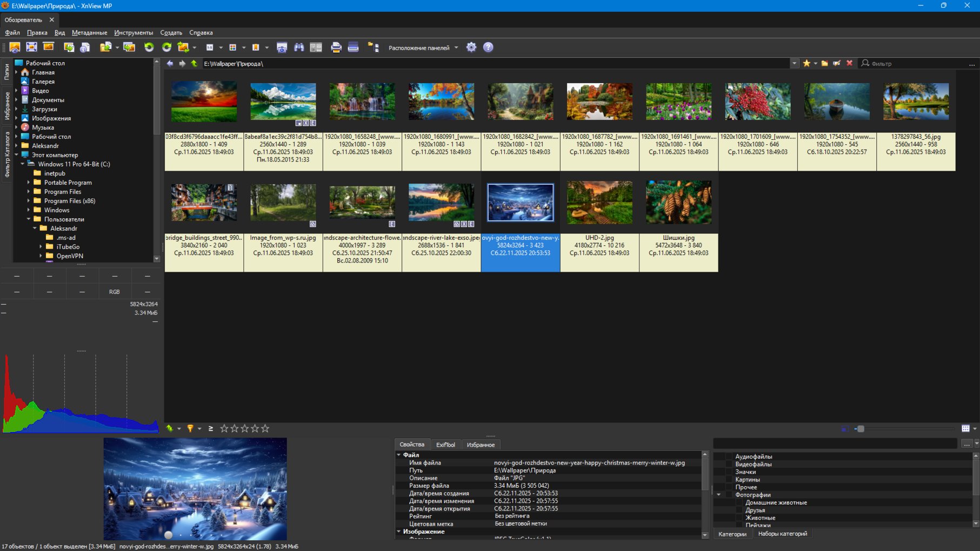Click the fullscreen view toolbar icon

pos(31,48)
